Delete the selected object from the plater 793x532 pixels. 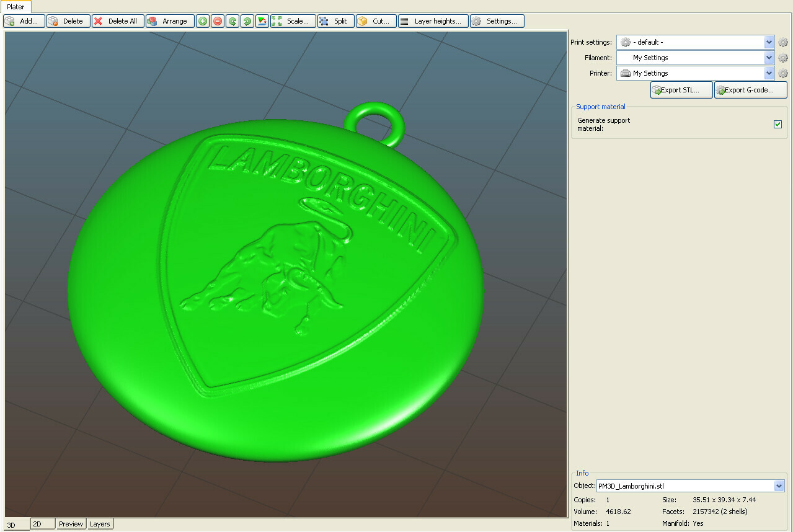coord(68,21)
